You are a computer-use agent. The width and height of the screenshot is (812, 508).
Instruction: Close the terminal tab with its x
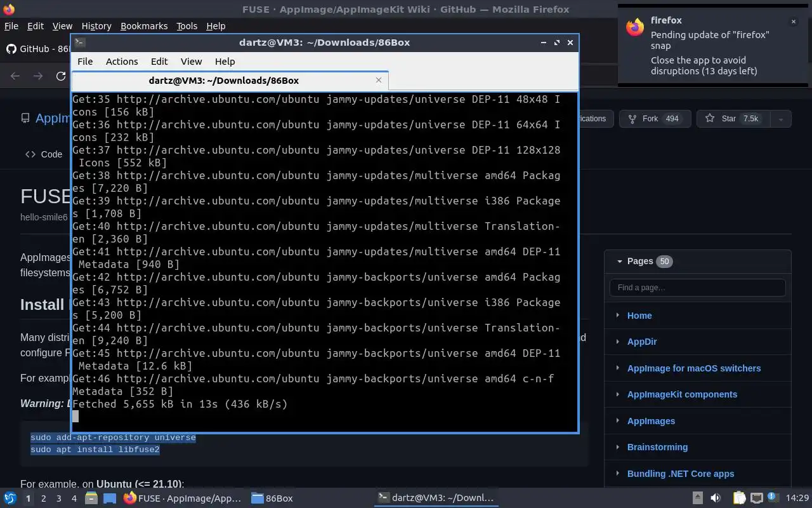point(379,80)
